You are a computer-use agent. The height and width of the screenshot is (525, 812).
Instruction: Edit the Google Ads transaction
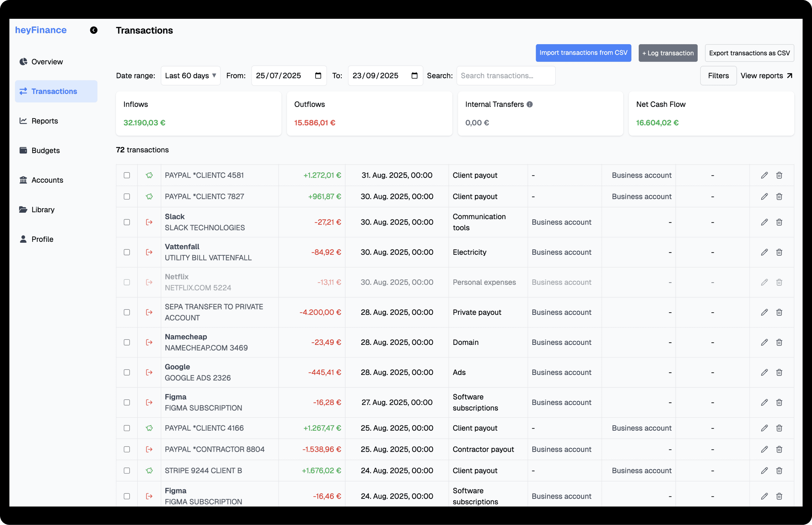764,372
